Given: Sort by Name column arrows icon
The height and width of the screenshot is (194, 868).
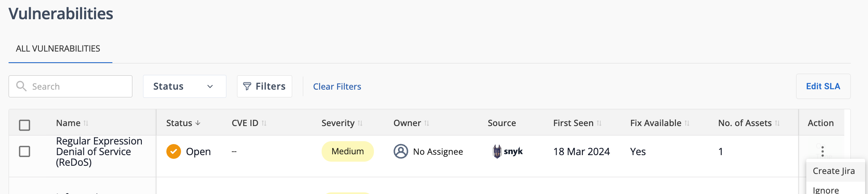Looking at the screenshot, I should (86, 123).
